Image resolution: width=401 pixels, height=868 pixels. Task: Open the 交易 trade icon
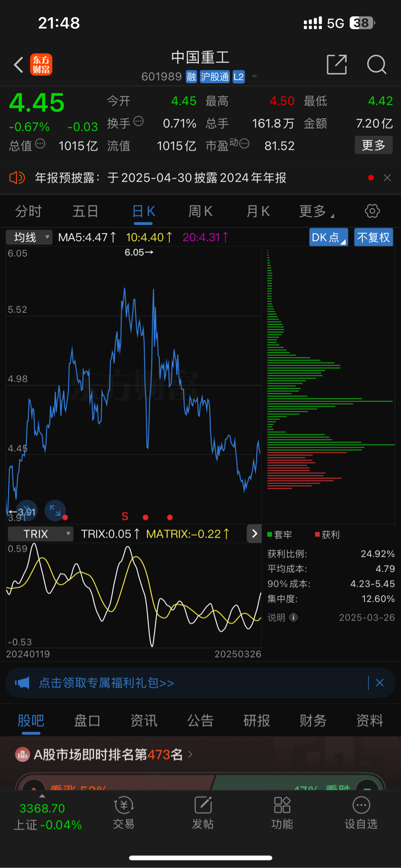point(124,813)
